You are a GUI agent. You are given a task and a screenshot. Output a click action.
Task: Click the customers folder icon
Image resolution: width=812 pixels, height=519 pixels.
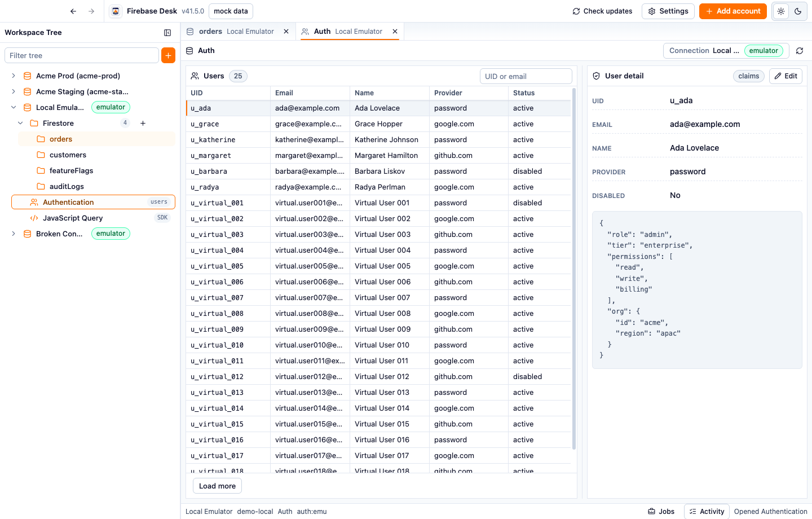pyautogui.click(x=41, y=155)
